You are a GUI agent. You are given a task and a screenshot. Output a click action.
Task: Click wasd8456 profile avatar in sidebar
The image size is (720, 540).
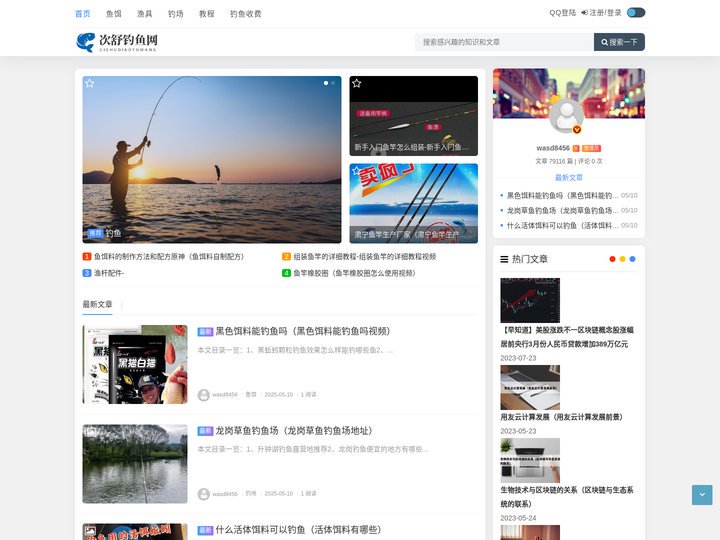click(x=566, y=116)
